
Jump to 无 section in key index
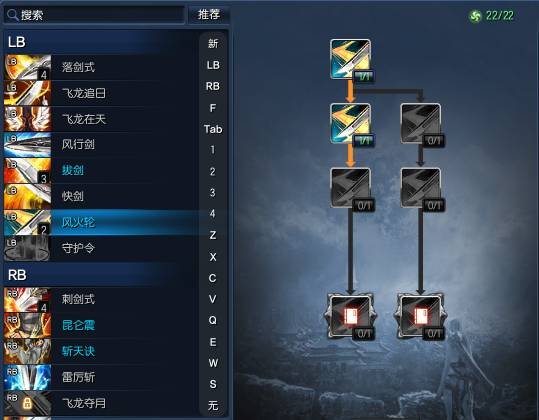(213, 406)
